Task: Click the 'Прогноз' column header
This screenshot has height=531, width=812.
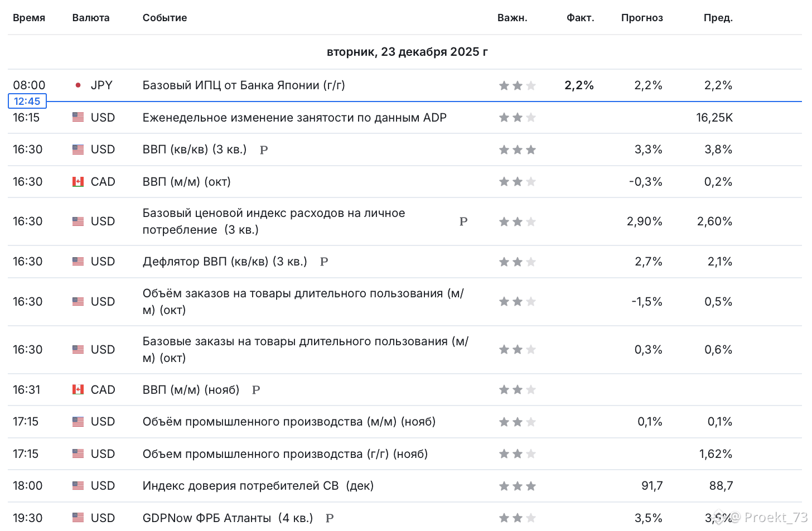Action: point(642,18)
